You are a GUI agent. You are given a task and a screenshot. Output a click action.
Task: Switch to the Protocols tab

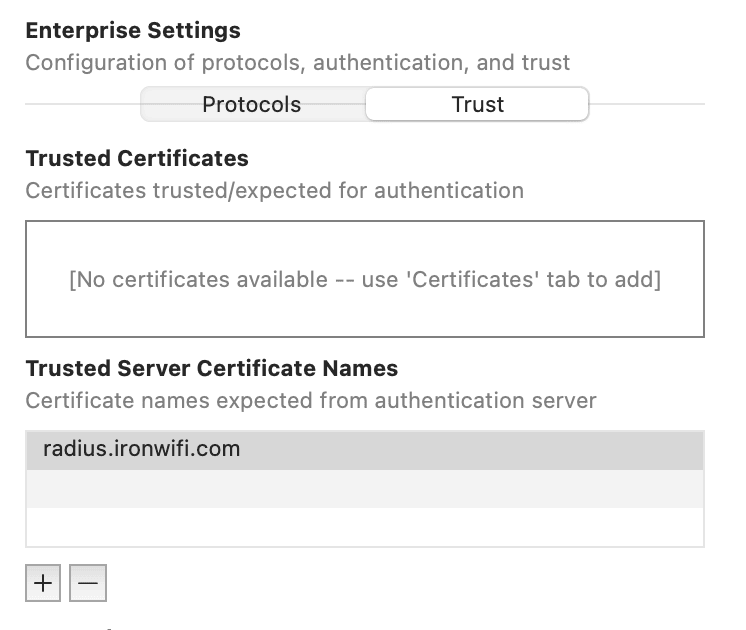(253, 104)
